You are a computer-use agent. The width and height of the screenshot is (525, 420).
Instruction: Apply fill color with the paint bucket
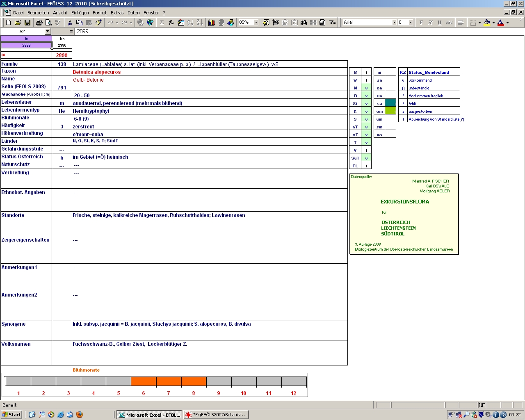487,23
